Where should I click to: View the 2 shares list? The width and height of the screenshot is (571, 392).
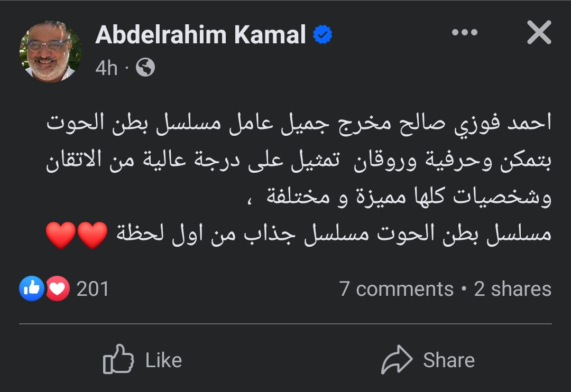tap(512, 289)
